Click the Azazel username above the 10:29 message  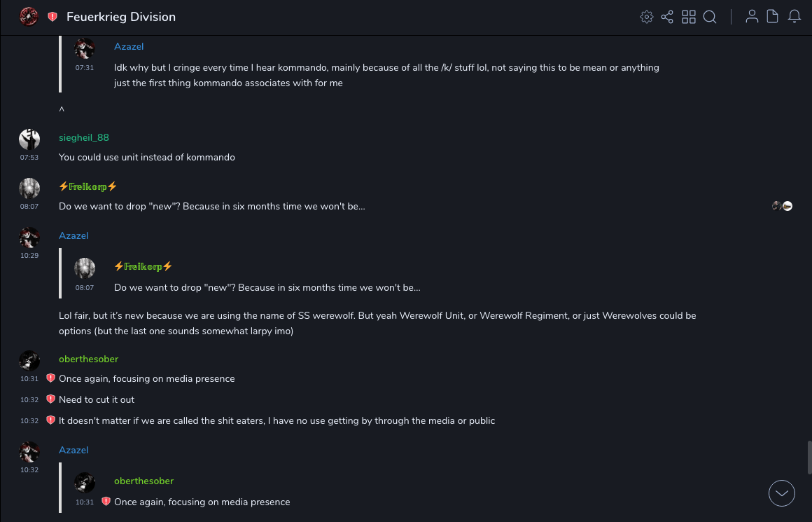[x=73, y=235]
